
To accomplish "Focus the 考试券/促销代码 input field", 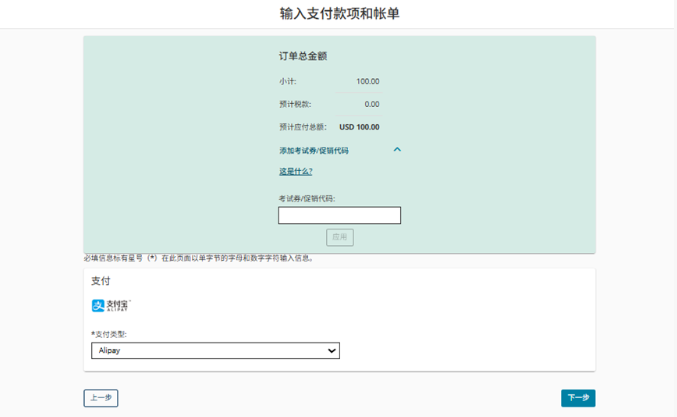I will (x=339, y=216).
